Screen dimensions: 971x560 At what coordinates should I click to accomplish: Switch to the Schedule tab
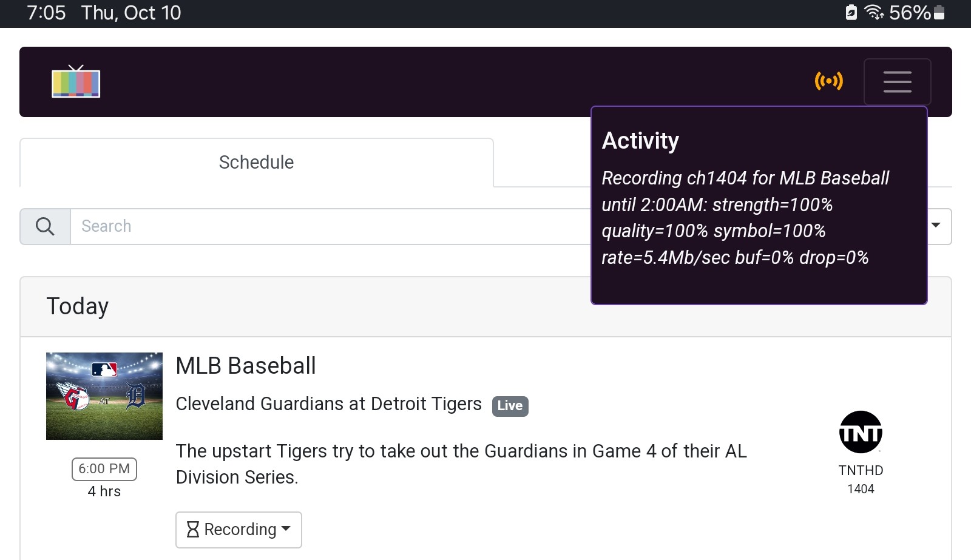click(256, 163)
